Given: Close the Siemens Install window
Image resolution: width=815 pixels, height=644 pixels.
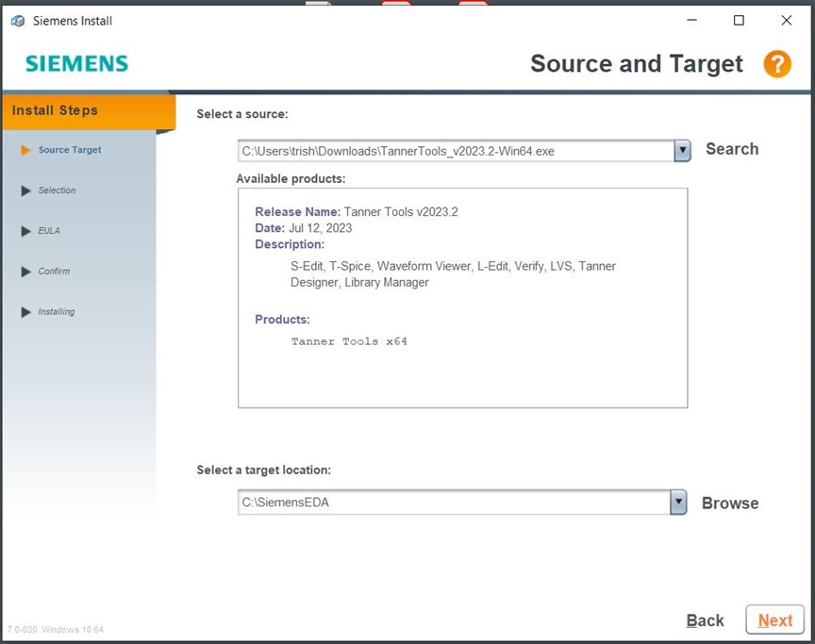Looking at the screenshot, I should tap(786, 21).
